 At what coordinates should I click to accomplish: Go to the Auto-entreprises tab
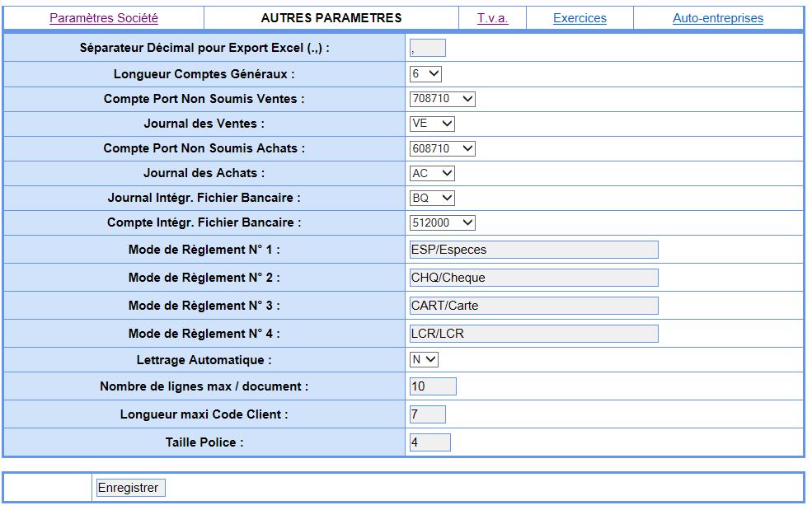coord(717,18)
